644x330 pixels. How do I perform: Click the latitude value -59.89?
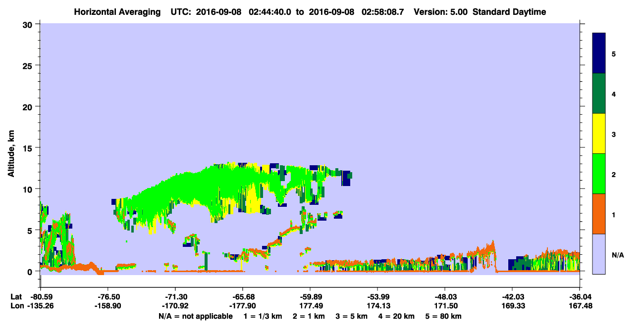tap(310, 297)
